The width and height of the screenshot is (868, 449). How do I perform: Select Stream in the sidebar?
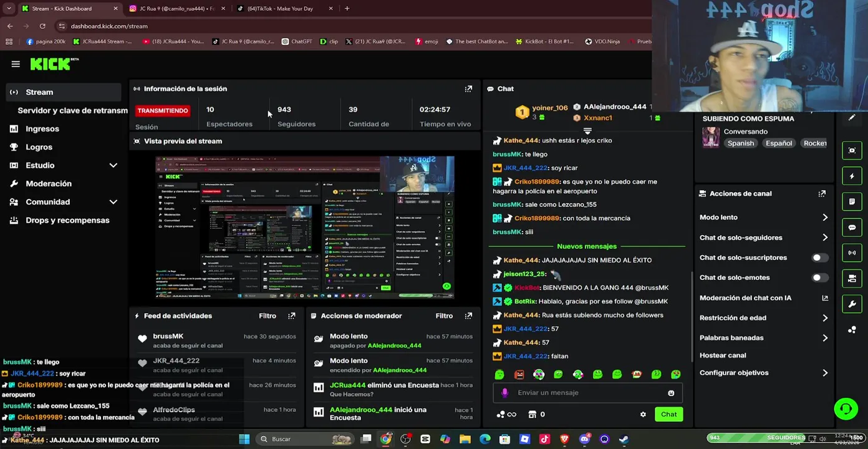(63, 92)
